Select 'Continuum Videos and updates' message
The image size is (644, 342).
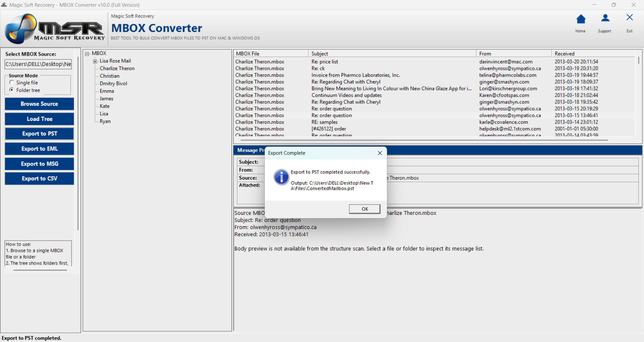click(434, 95)
